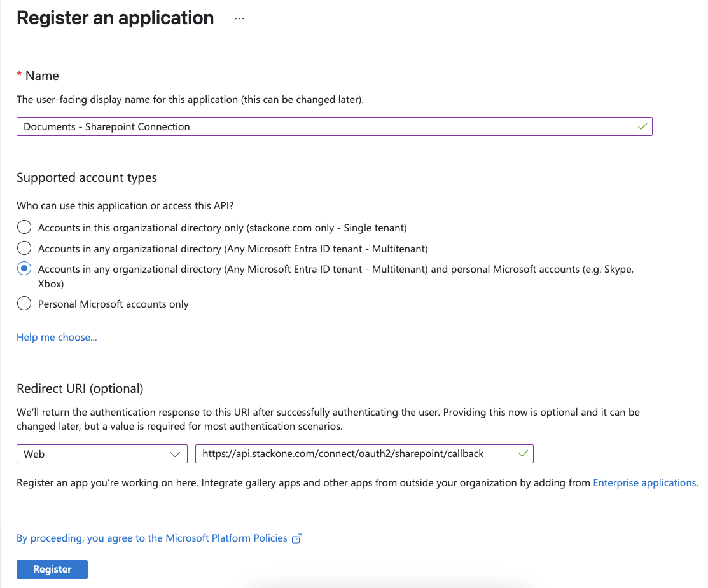Click the Register an application title

click(x=115, y=18)
